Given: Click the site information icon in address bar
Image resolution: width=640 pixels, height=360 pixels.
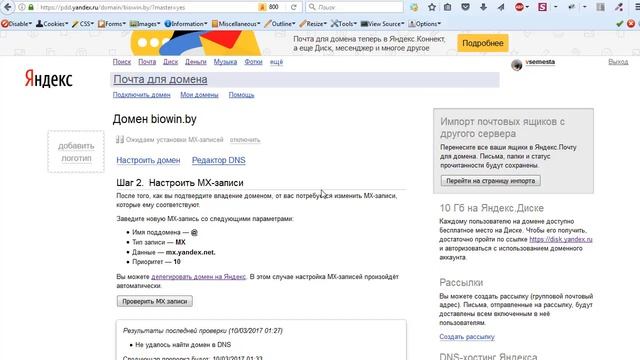Looking at the screenshot, I should (x=22, y=7).
